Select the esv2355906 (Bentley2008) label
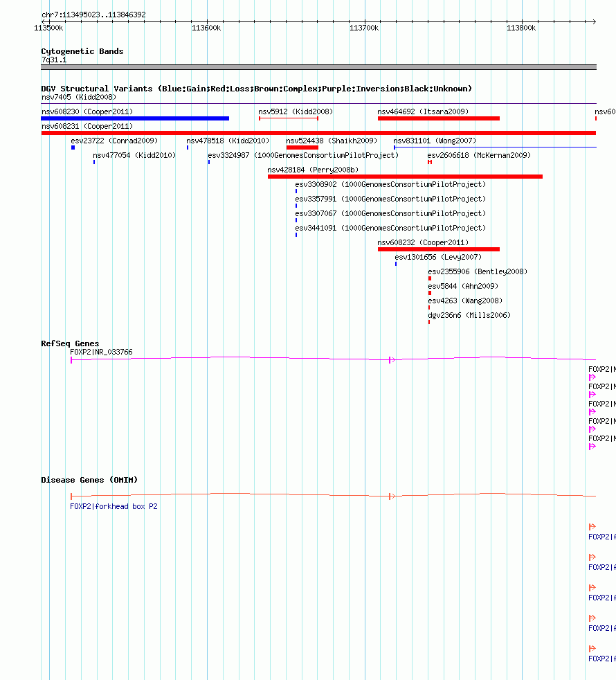The width and height of the screenshot is (616, 680). (478, 271)
